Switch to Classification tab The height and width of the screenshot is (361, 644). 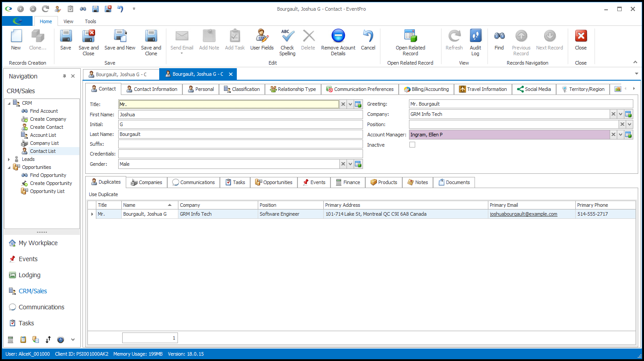(242, 89)
